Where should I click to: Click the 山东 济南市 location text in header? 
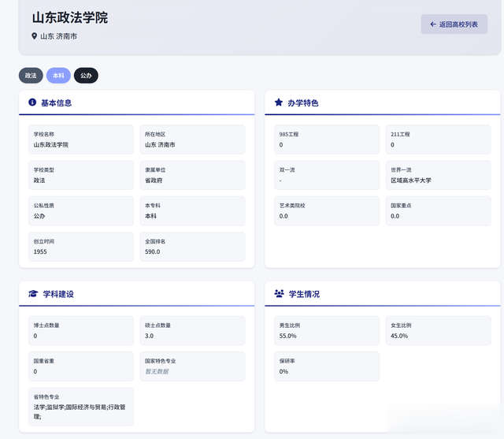(x=58, y=36)
